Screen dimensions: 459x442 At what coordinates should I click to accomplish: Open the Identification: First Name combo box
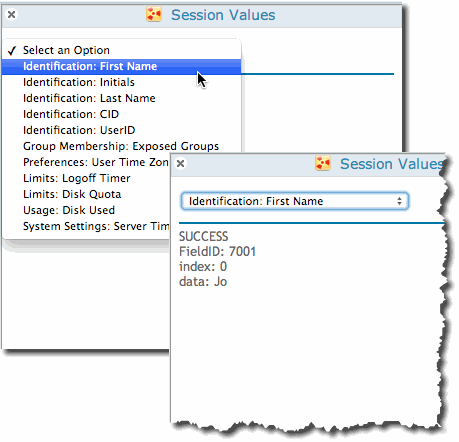click(295, 201)
